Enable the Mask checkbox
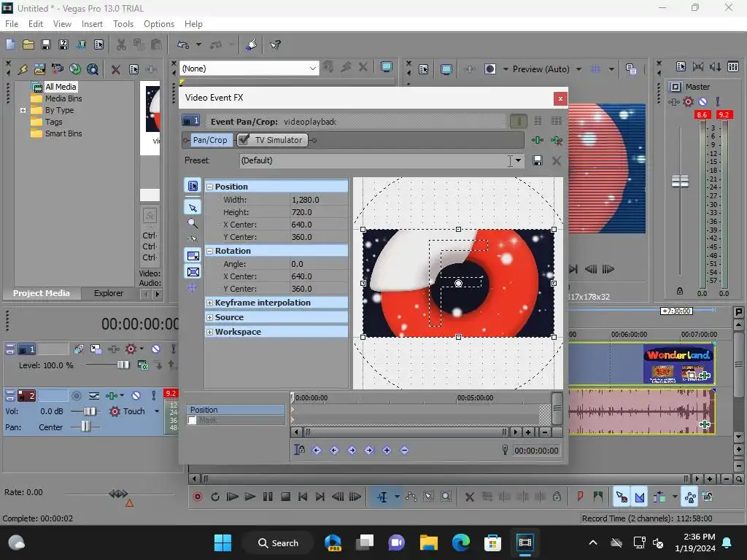The width and height of the screenshot is (747, 560). click(x=193, y=421)
